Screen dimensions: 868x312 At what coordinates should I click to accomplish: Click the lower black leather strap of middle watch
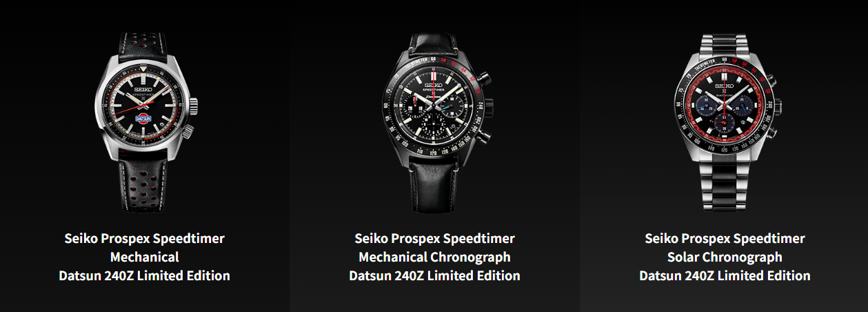(434, 186)
